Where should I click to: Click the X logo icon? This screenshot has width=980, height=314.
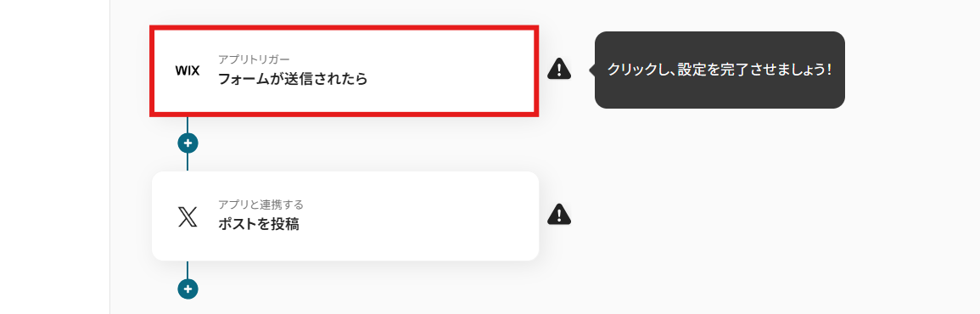(188, 216)
